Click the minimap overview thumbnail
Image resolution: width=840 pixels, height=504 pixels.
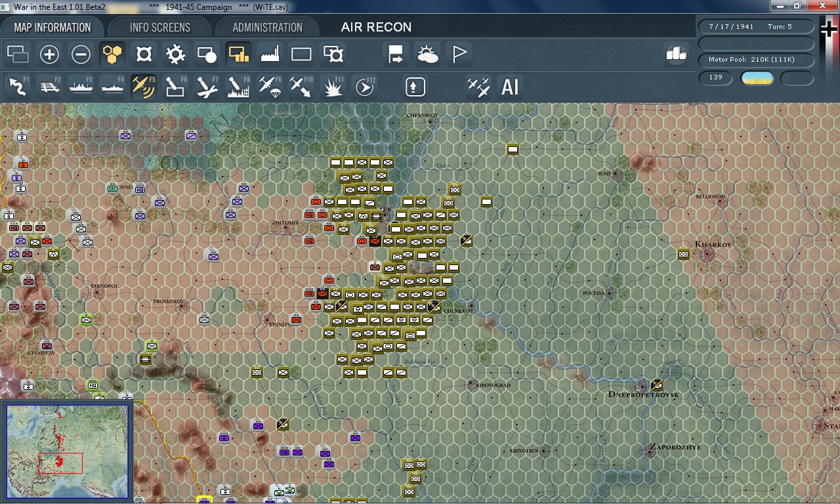pyautogui.click(x=68, y=451)
